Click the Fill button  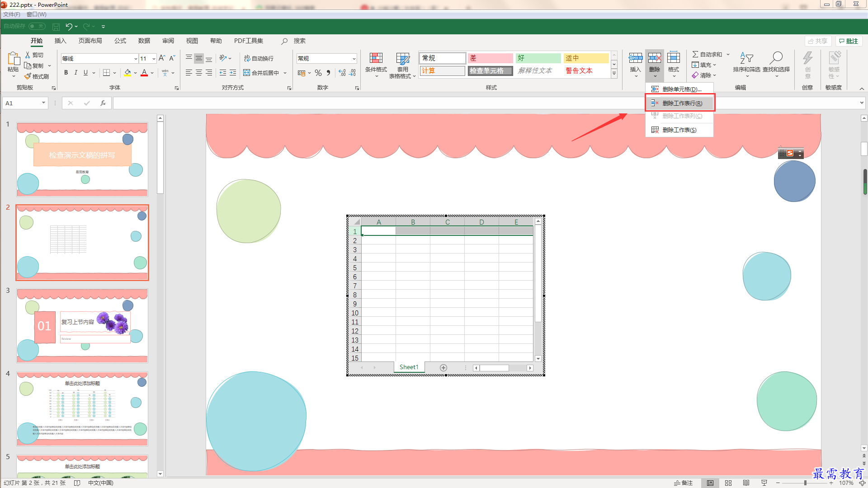click(x=704, y=65)
